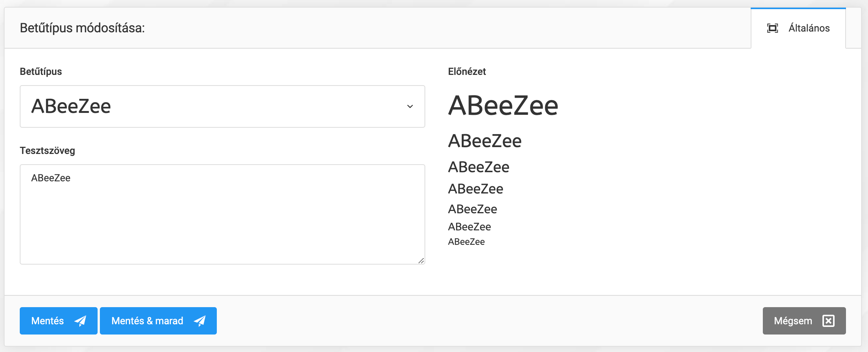Click the largest ABeeZee preview sample
The width and height of the screenshot is (868, 352).
[x=503, y=105]
